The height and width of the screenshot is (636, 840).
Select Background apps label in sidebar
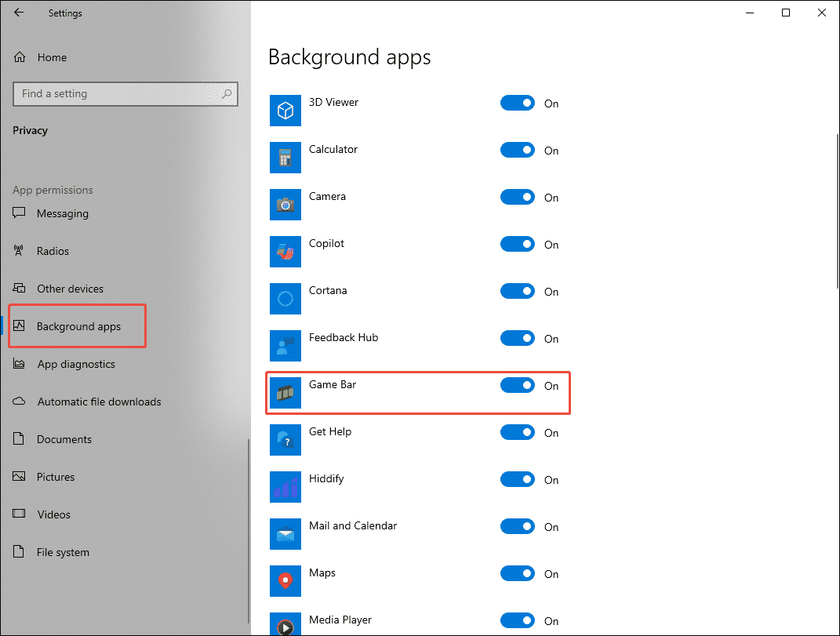[x=78, y=326]
